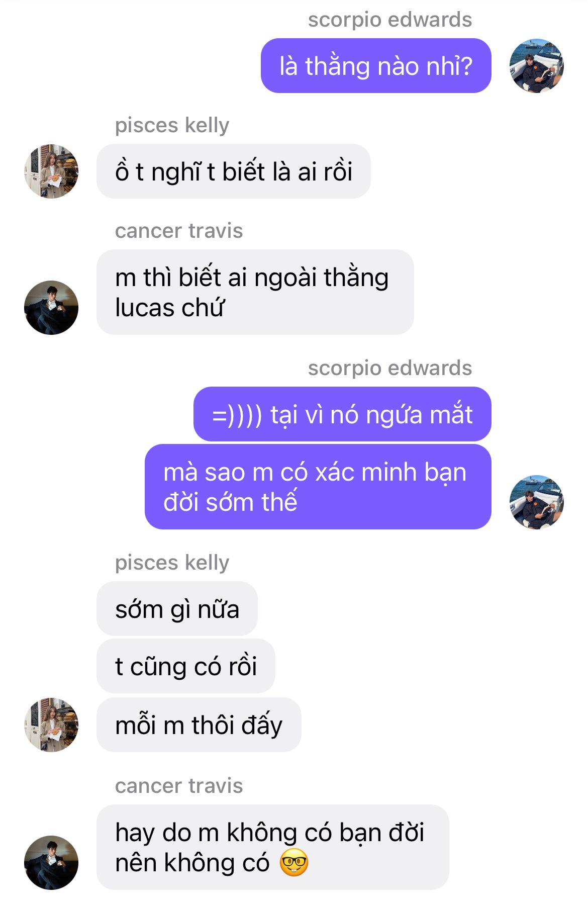
Task: Tap cancer travis avatar beside the last message
Action: tap(51, 863)
